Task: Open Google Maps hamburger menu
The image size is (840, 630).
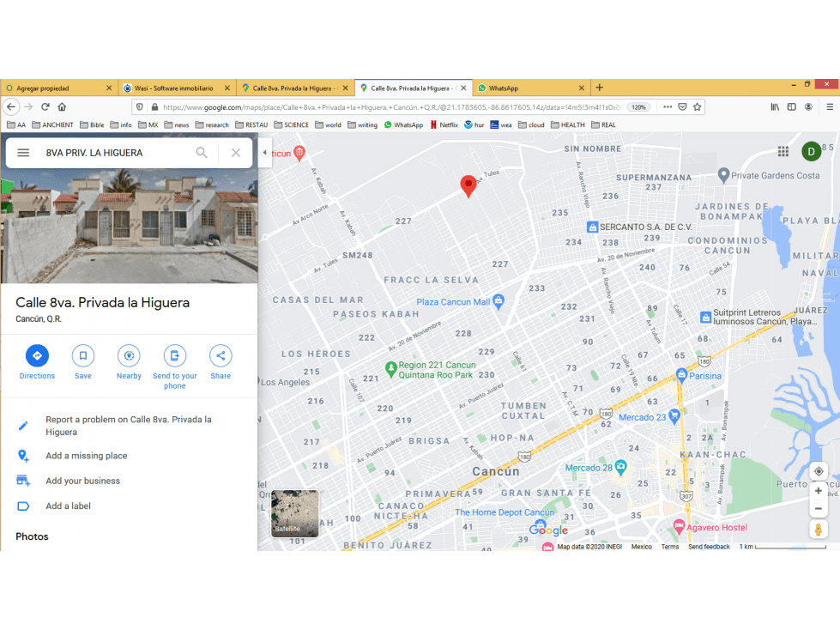Action: click(23, 153)
